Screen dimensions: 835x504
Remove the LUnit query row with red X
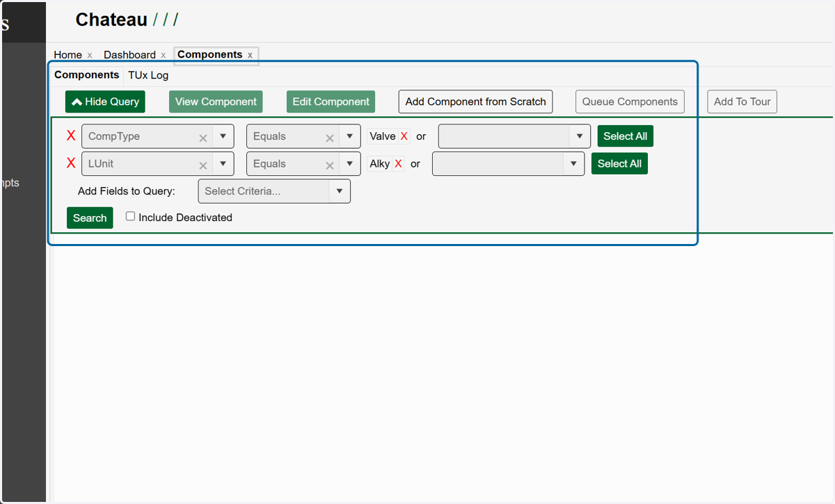point(71,163)
